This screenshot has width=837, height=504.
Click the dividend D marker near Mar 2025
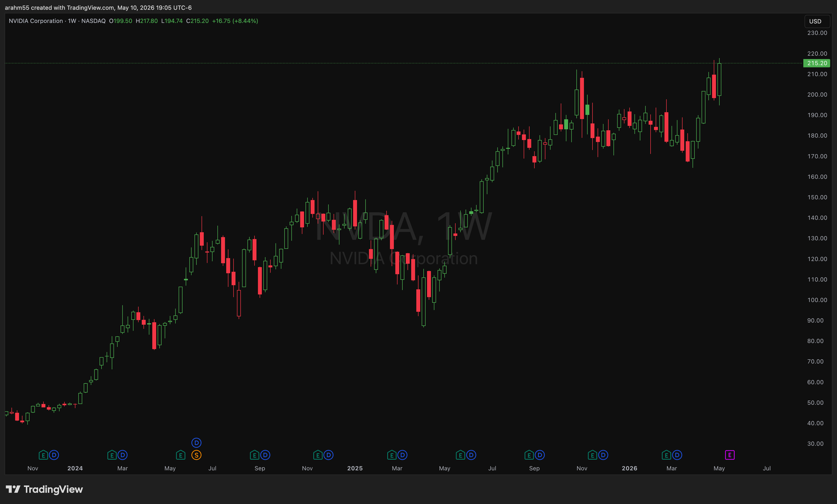click(403, 455)
